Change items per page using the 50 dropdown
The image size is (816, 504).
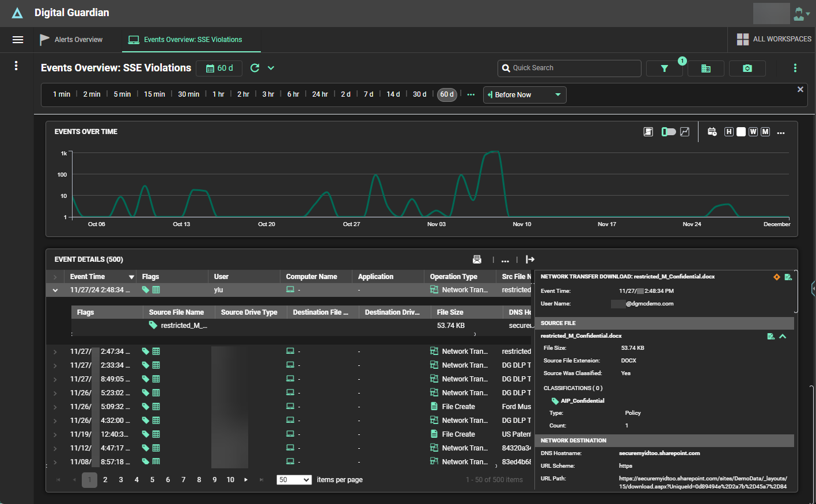(294, 479)
